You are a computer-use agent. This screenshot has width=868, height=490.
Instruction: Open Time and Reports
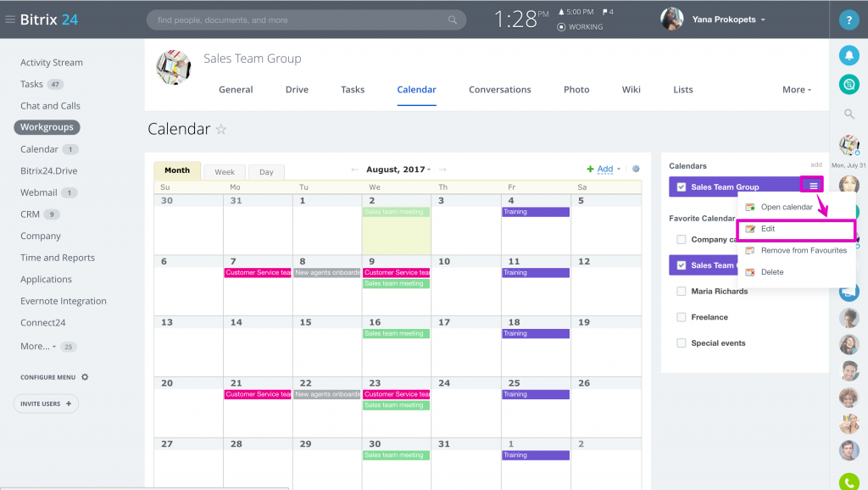(x=58, y=258)
